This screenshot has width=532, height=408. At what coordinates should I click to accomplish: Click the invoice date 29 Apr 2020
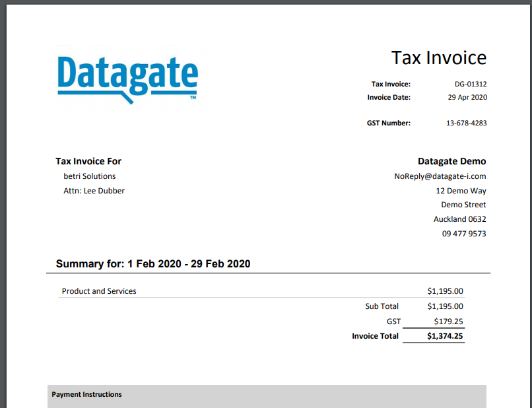pos(467,97)
